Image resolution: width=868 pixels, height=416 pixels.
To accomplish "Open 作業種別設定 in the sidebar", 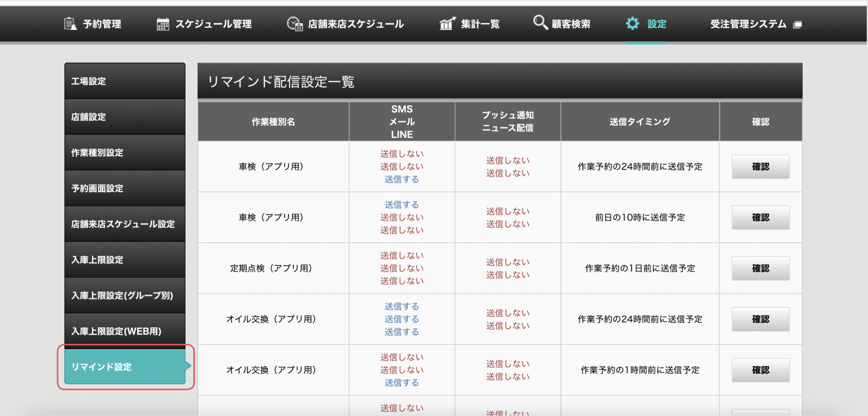I will [125, 152].
